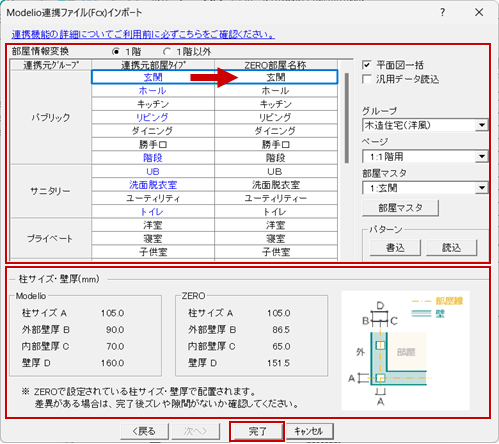499x444 pixels.
Task: Click the wall and column diagram image
Action: tap(405, 350)
